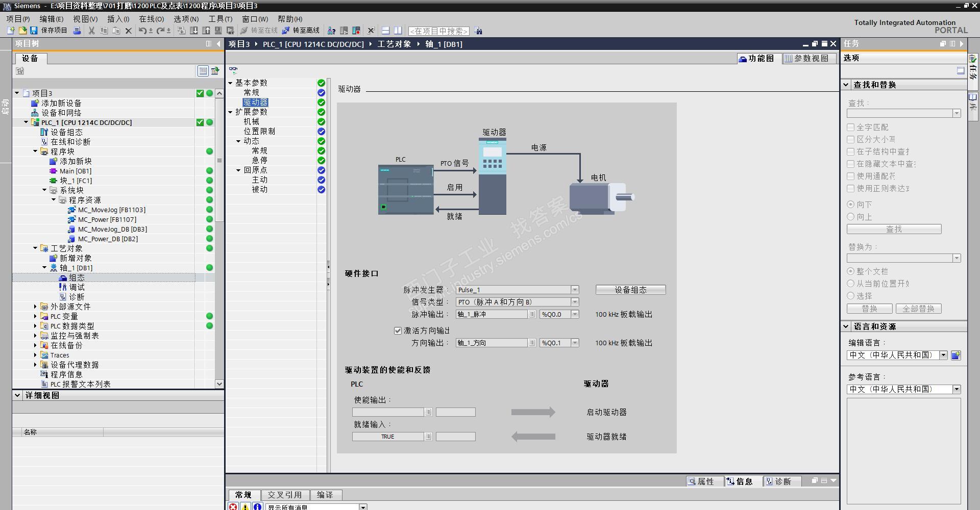The image size is (980, 510).
Task: Open the 在线(O) menu
Action: [152, 19]
